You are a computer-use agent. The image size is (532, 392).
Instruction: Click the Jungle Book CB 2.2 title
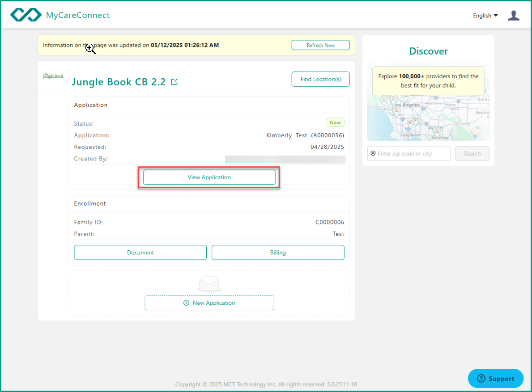click(119, 82)
